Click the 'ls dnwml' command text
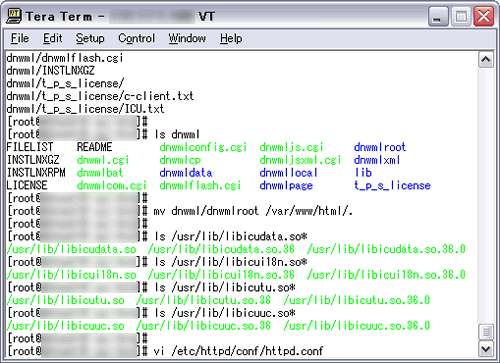Image resolution: width=500 pixels, height=363 pixels. (x=177, y=134)
